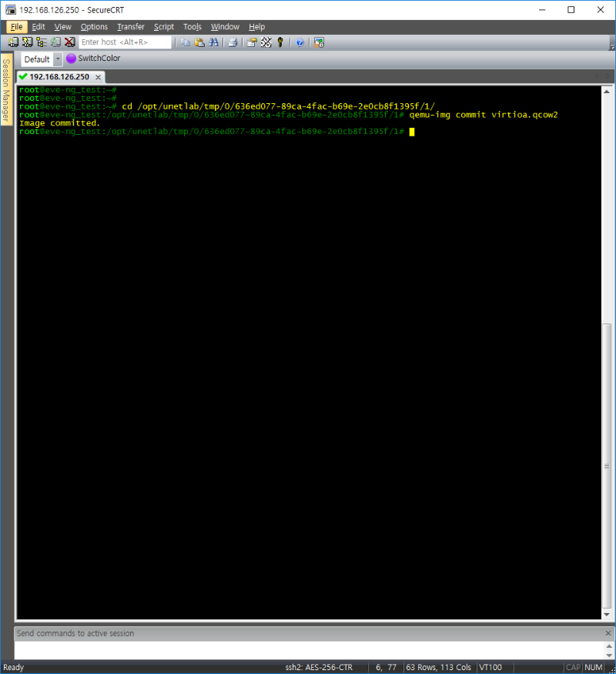
Task: Select the 192.168.126.250 session tab
Action: pyautogui.click(x=59, y=77)
